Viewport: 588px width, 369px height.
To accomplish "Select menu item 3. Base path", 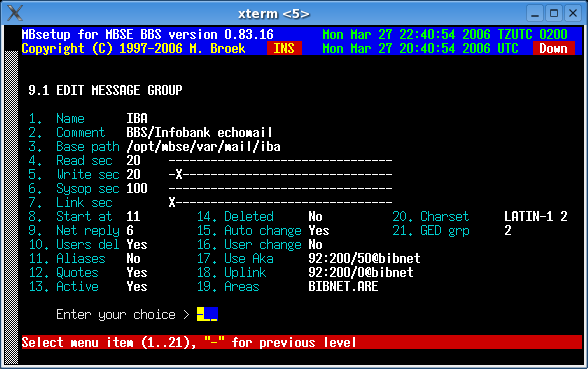I will pyautogui.click(x=74, y=147).
